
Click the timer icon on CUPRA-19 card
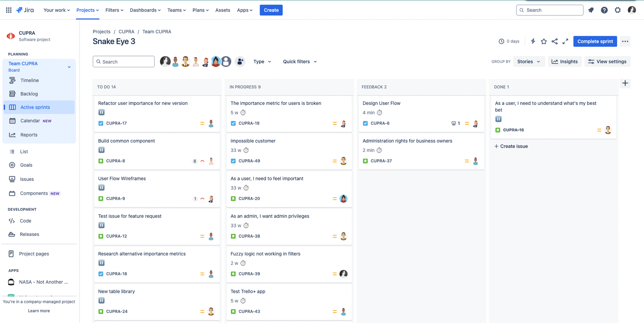tap(243, 113)
